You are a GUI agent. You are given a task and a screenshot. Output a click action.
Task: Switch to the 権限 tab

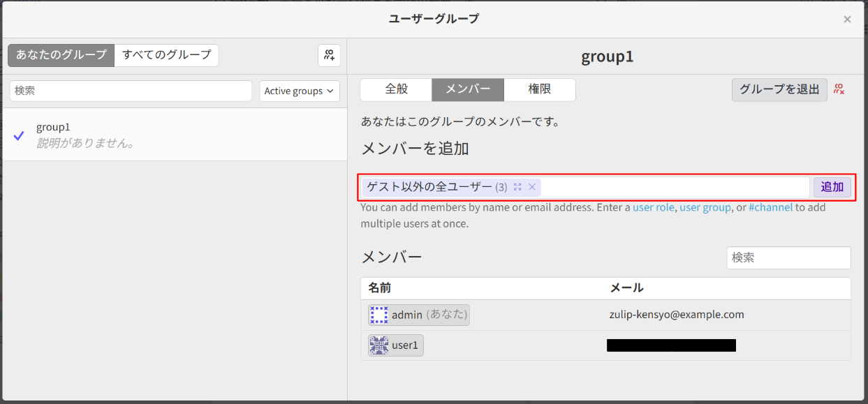coord(539,89)
